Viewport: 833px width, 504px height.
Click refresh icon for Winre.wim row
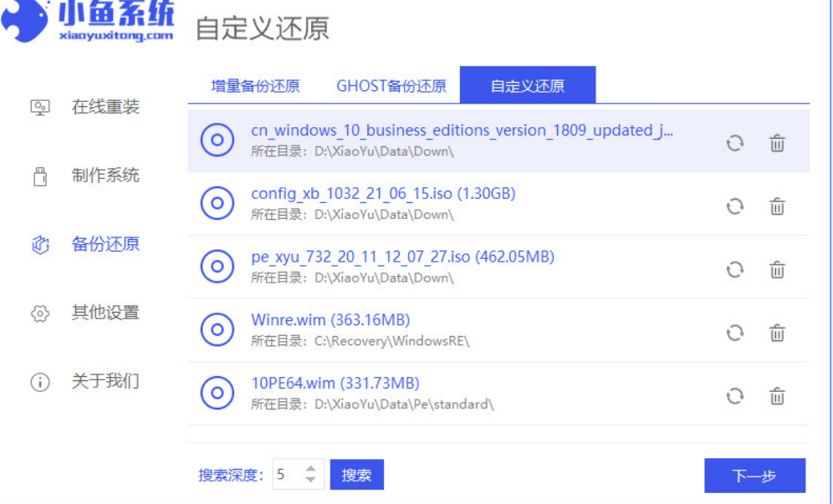point(734,333)
